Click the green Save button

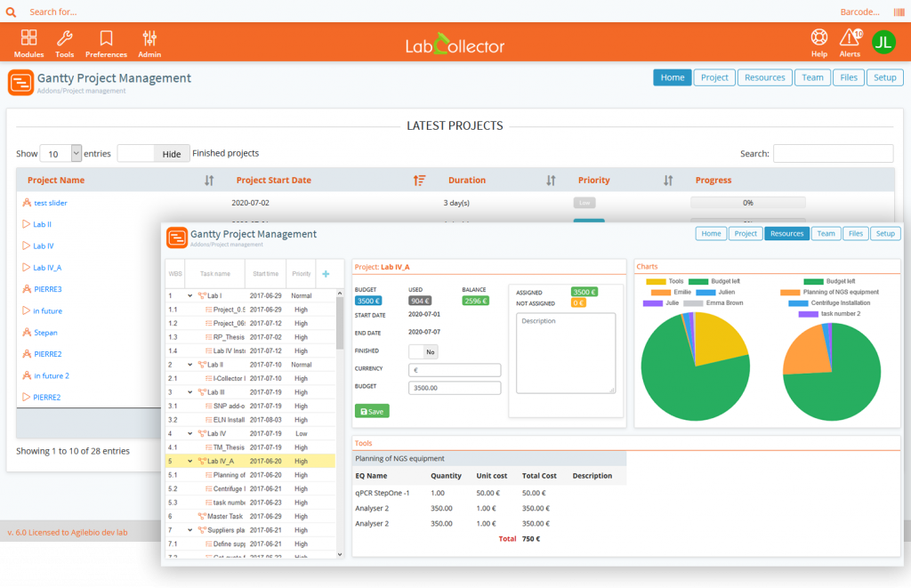[x=372, y=411]
